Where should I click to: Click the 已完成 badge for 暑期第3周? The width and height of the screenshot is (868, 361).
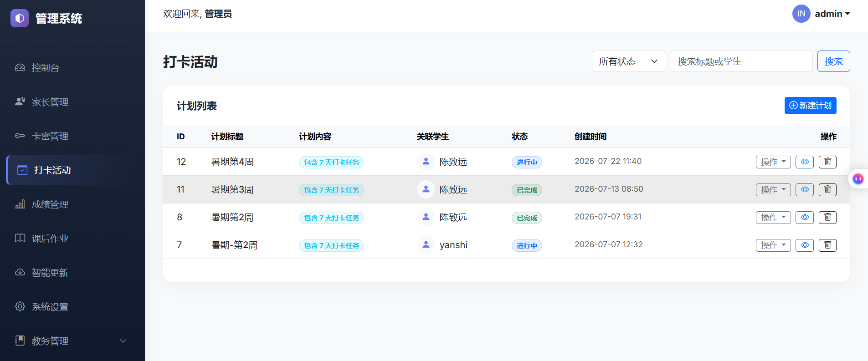527,190
